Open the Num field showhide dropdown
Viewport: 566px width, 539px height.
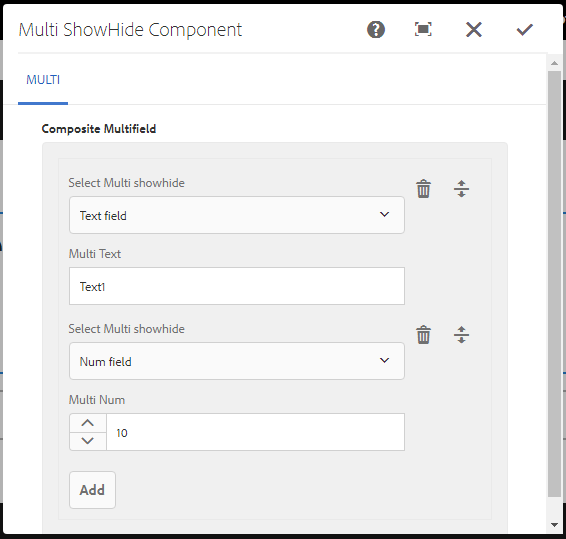[x=237, y=361]
